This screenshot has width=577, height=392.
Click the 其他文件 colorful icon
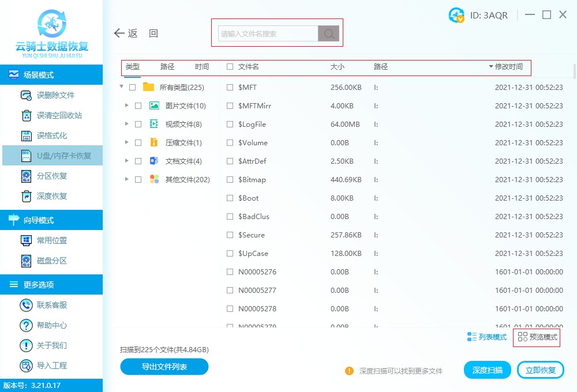154,179
